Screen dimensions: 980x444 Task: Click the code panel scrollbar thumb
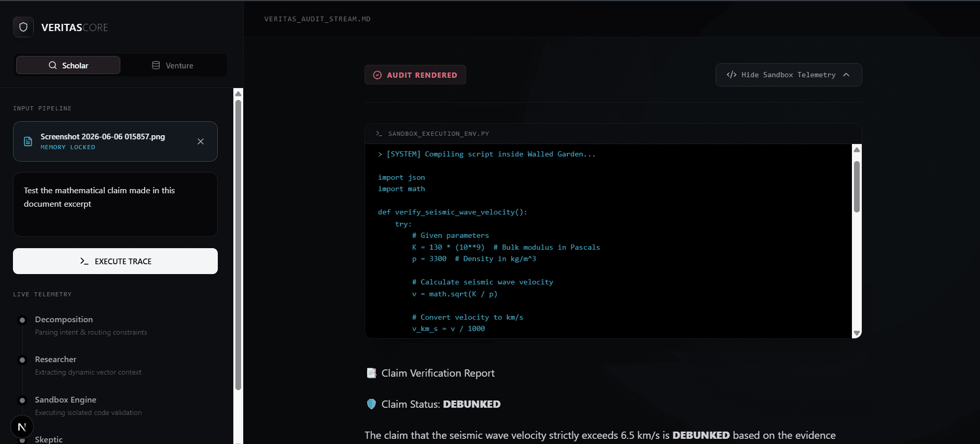pos(857,187)
